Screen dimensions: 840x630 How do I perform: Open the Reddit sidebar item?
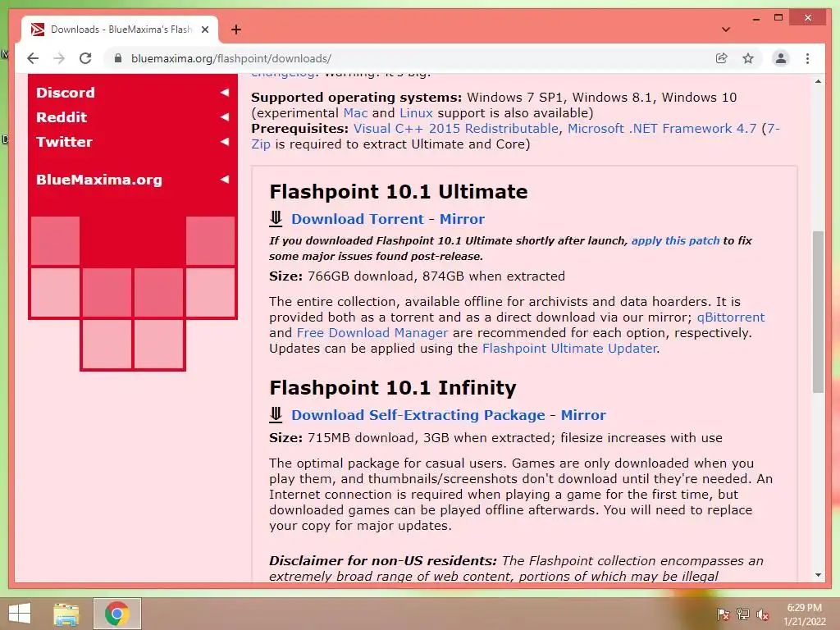coord(61,117)
